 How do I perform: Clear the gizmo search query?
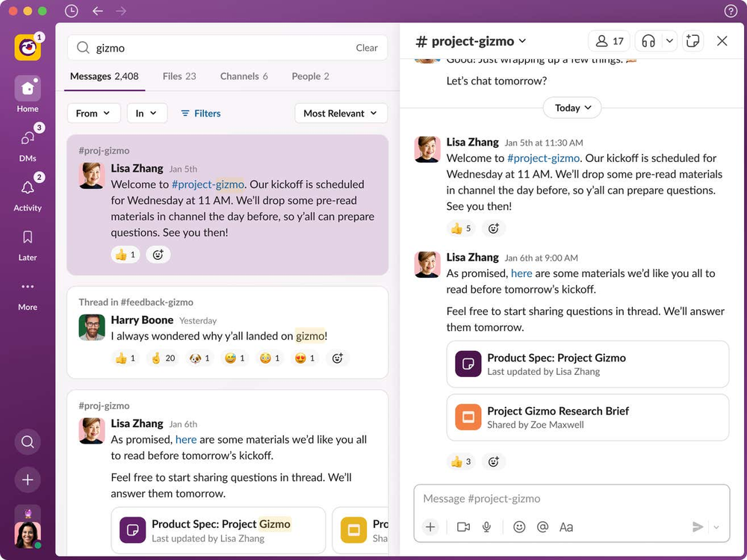[367, 47]
